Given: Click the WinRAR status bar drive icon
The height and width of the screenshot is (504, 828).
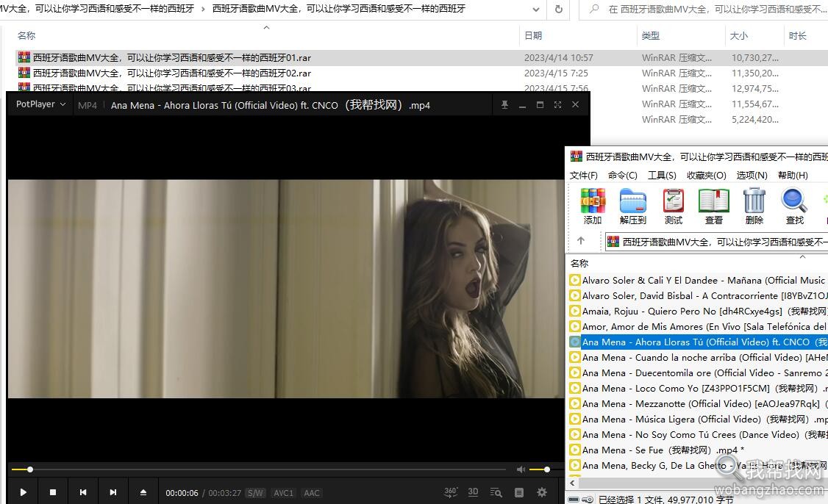Looking at the screenshot, I should coord(574,500).
